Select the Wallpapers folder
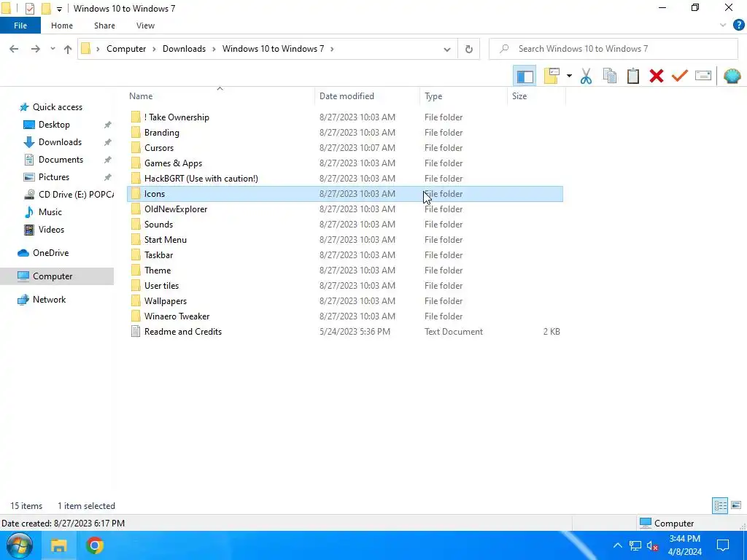The height and width of the screenshot is (560, 747). [x=345, y=301]
